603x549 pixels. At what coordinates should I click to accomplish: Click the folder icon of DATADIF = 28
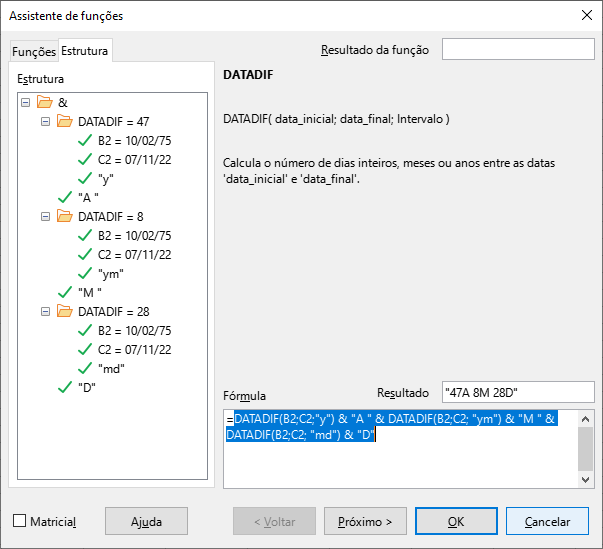[65, 311]
